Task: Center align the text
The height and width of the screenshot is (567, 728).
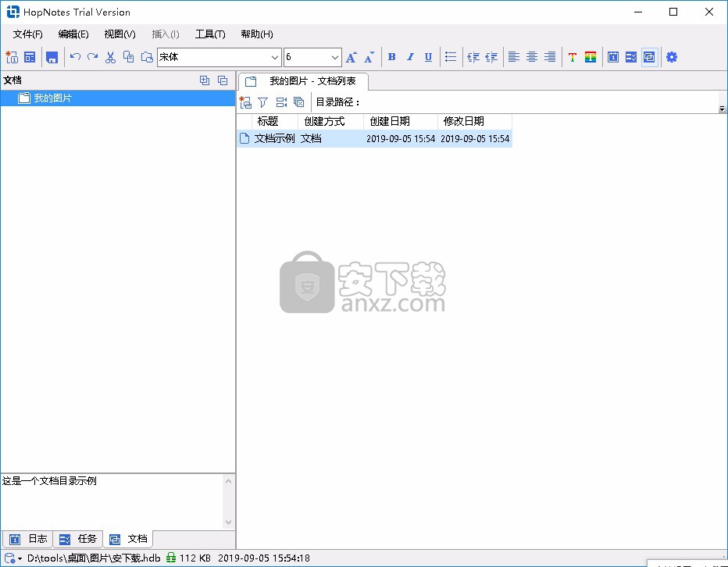Action: pyautogui.click(x=532, y=57)
